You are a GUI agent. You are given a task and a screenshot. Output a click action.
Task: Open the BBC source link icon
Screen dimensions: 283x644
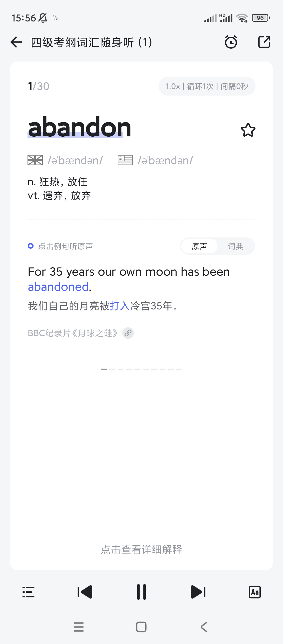pyautogui.click(x=128, y=333)
